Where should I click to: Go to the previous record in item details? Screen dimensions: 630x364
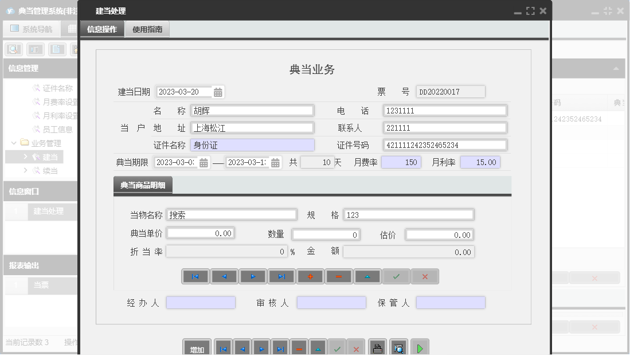click(x=224, y=276)
